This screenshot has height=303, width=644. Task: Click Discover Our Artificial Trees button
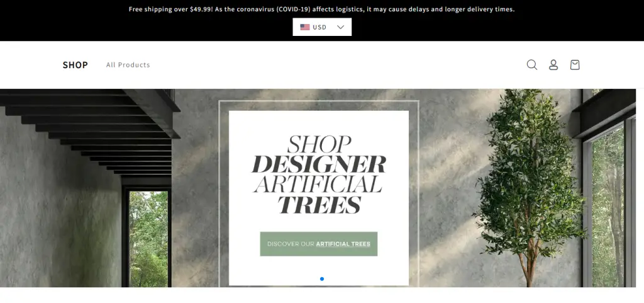(x=319, y=244)
